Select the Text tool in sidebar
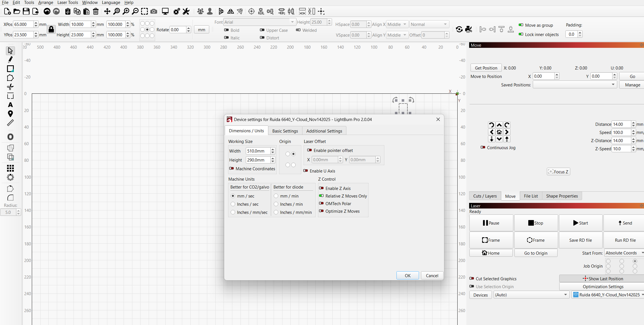Image resolution: width=644 pixels, height=325 pixels. (10, 105)
